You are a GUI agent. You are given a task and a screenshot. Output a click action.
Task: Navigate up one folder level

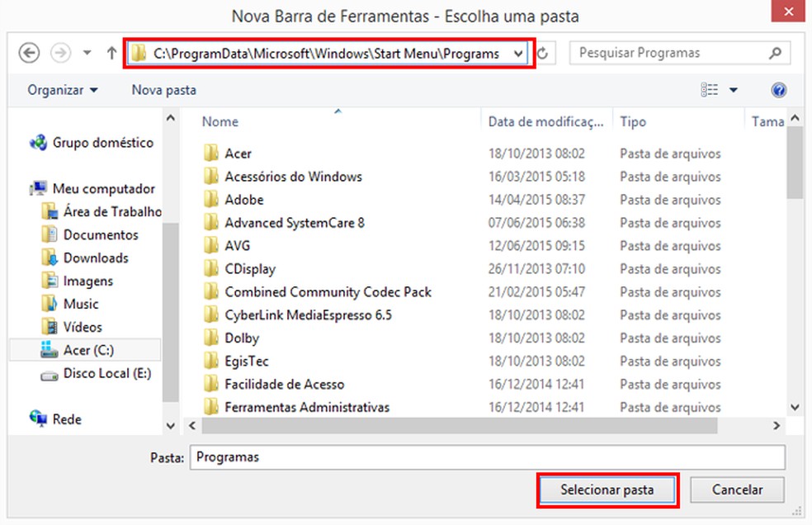[111, 53]
